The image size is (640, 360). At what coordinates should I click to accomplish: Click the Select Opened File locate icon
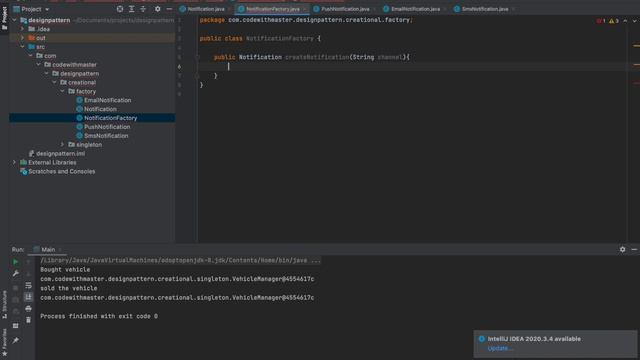tap(120, 9)
